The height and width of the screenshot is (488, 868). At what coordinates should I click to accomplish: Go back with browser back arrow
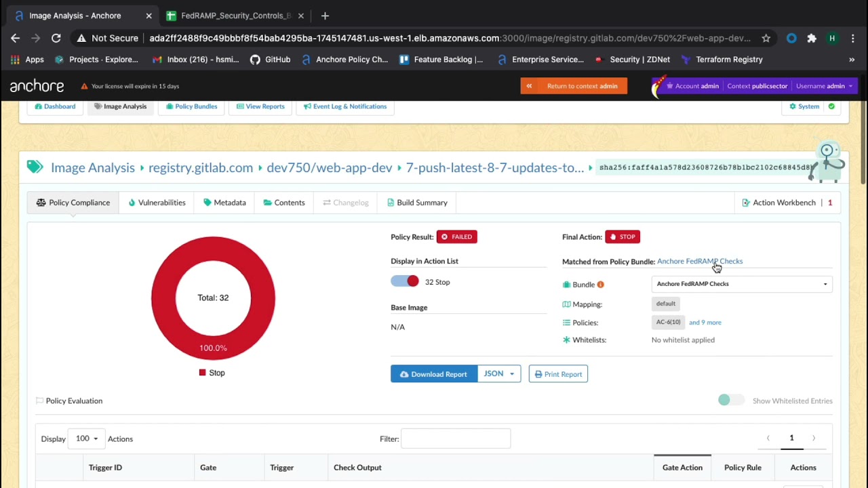point(15,39)
